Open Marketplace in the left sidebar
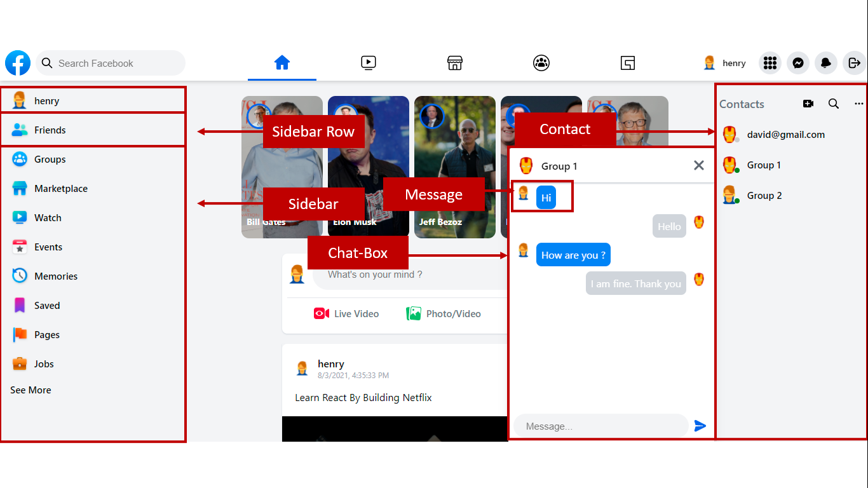The width and height of the screenshot is (868, 488). coord(93,188)
